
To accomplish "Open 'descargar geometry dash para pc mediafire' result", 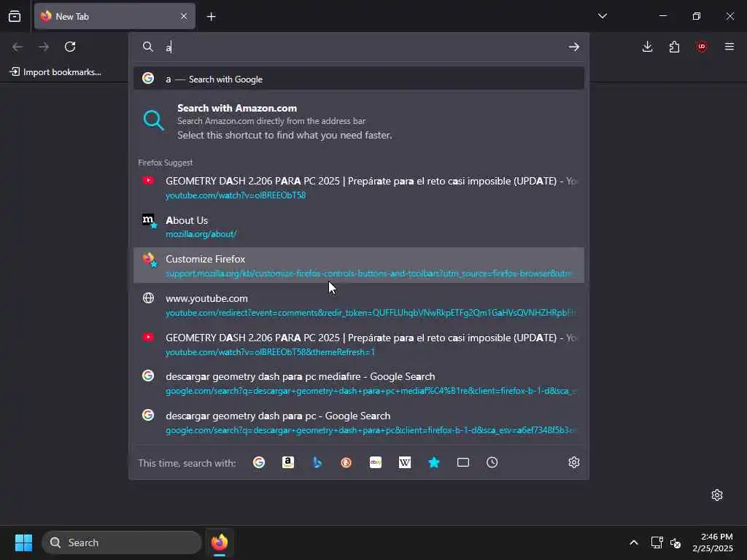I will (359, 384).
